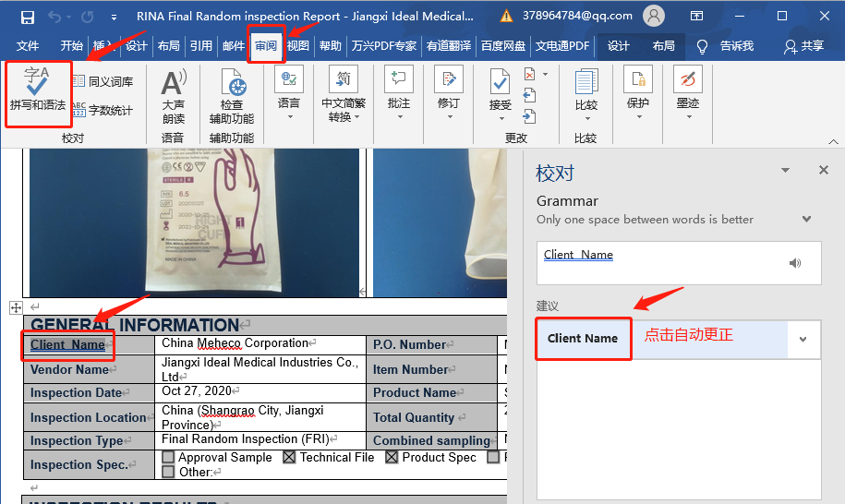845x504 pixels.
Task: Switch to the 开始 tab
Action: pos(72,46)
